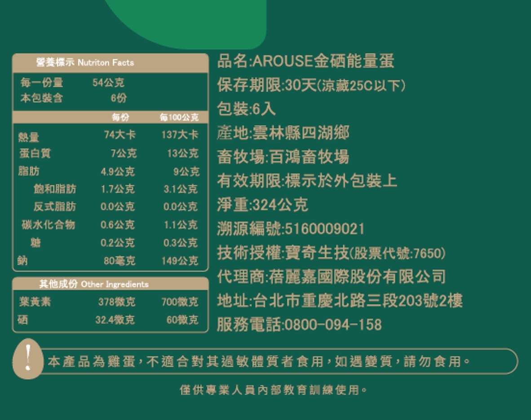
Task: Click the '包裝:6入' line
Action: point(247,109)
